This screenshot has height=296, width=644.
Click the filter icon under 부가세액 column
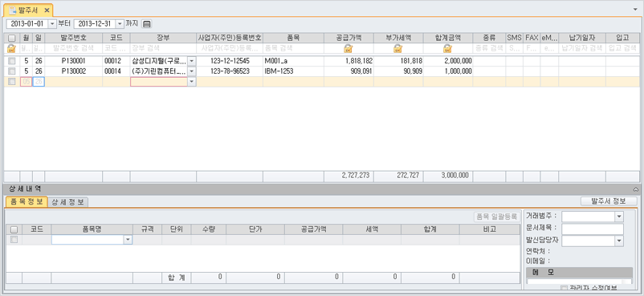397,48
